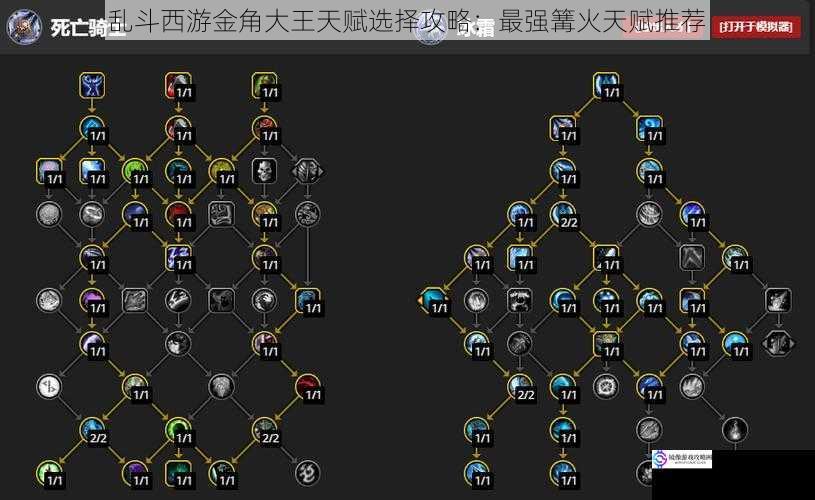Click the 死亡骑士 class name label
This screenshot has height=500, width=815.
(x=87, y=28)
